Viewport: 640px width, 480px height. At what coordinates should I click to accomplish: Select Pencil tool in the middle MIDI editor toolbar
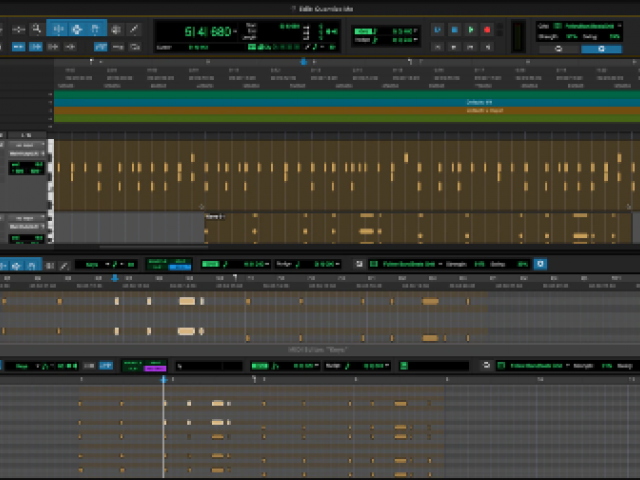coord(64,266)
